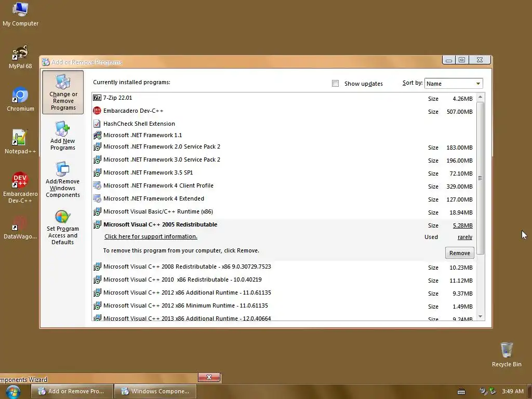Viewport: 532px width, 399px height.
Task: Switch to Add or Remove Programs taskbar button
Action: pyautogui.click(x=72, y=391)
